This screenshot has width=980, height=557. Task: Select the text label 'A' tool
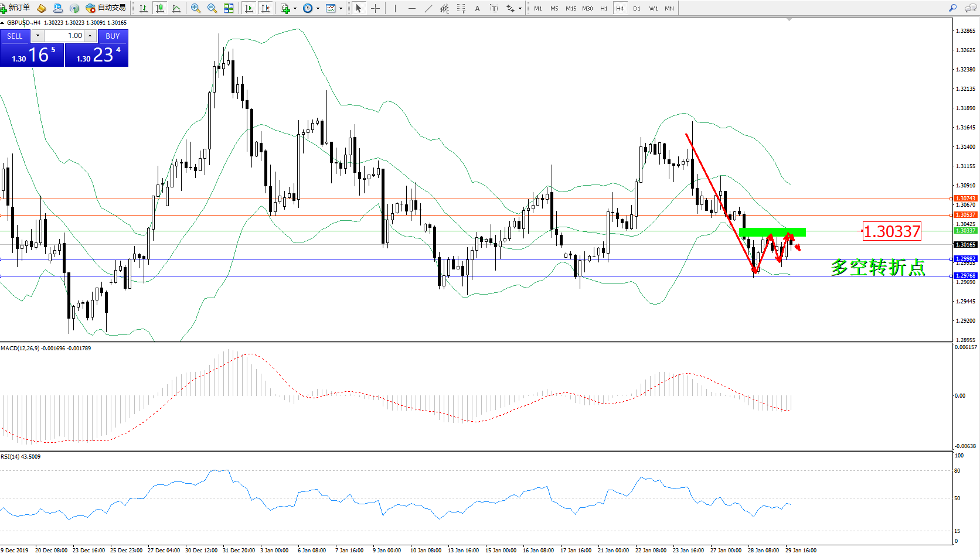pyautogui.click(x=477, y=8)
